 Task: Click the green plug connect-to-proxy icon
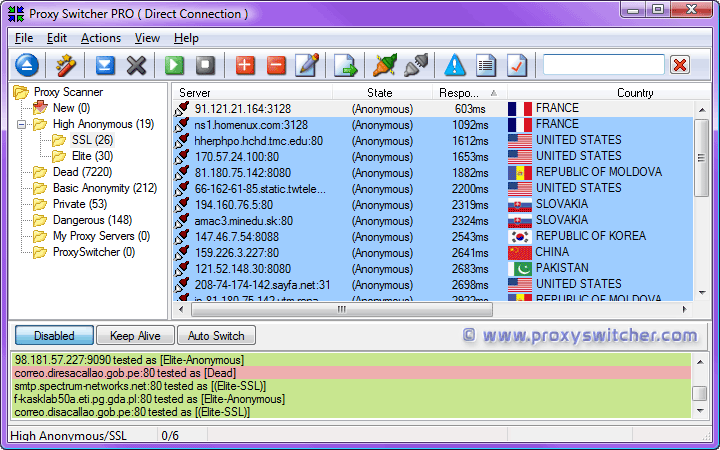[x=385, y=66]
